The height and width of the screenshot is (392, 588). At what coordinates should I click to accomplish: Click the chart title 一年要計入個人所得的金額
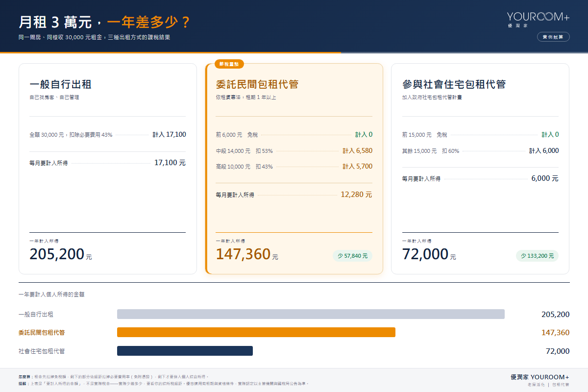[51, 294]
